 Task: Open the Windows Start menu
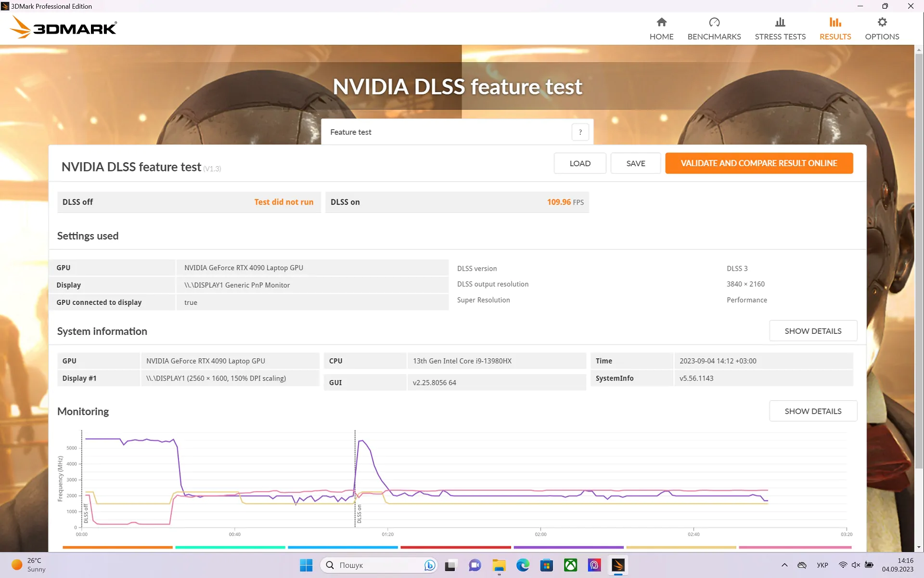[x=306, y=565]
